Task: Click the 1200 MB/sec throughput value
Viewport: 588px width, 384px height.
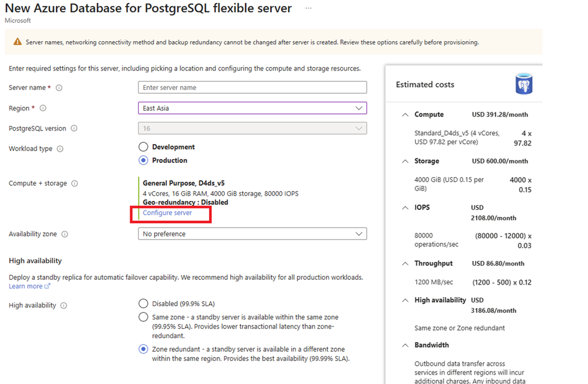Action: (434, 282)
